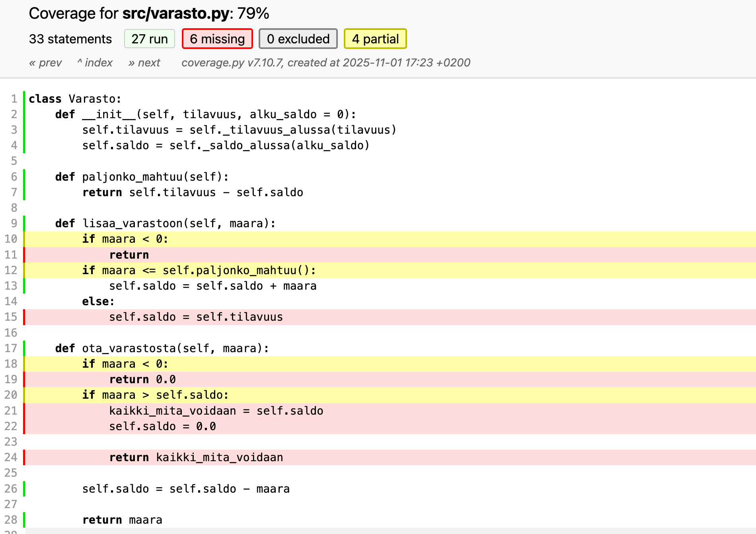Open the coverage ^ index page
Viewport: 756px width, 534px height.
95,63
